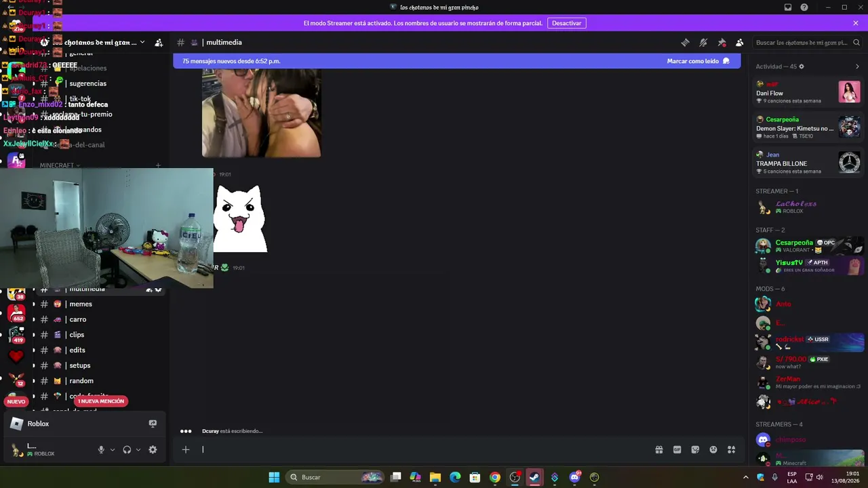Open the Threads icon in channel header

[685, 43]
